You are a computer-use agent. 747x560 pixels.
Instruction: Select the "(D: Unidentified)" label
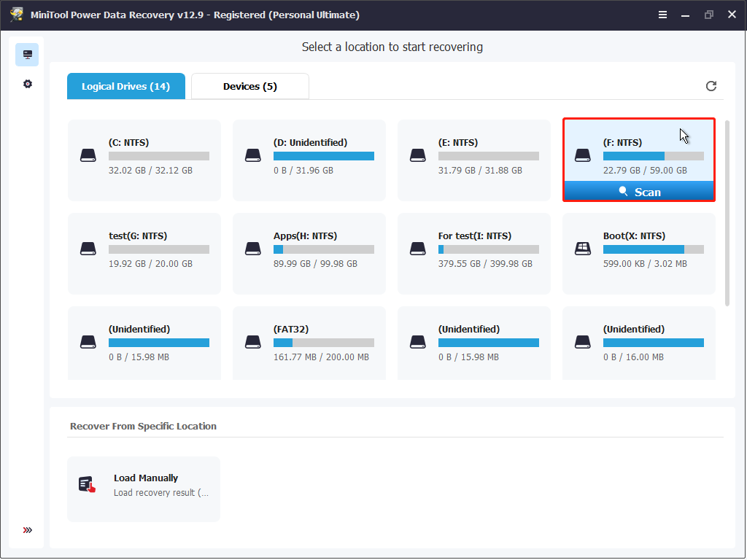tap(310, 142)
